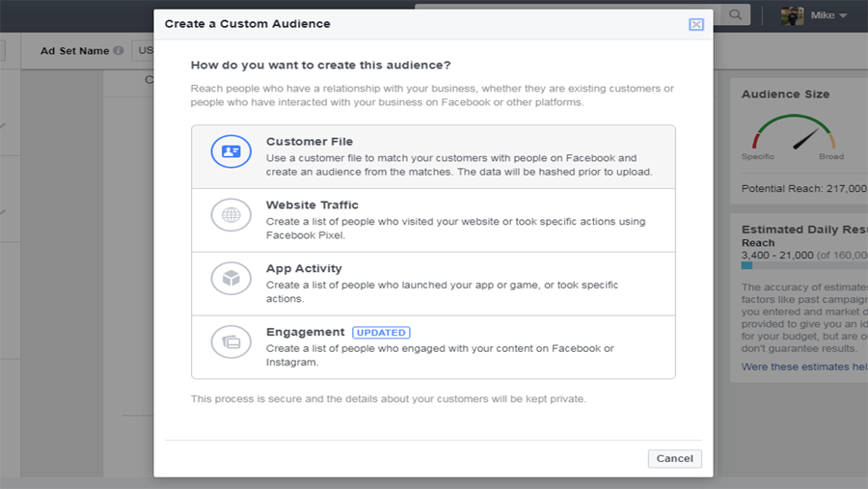Screen dimensions: 868x489
Task: Show info tooltip beside Ad Set Name
Action: [119, 50]
